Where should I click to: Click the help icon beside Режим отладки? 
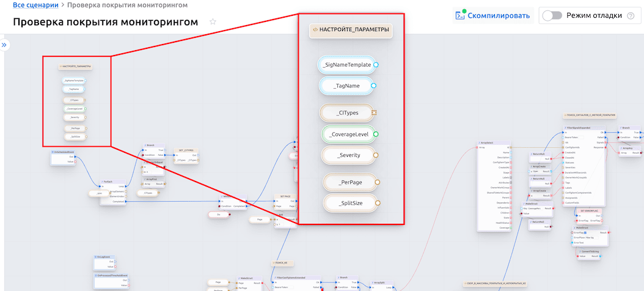630,16
